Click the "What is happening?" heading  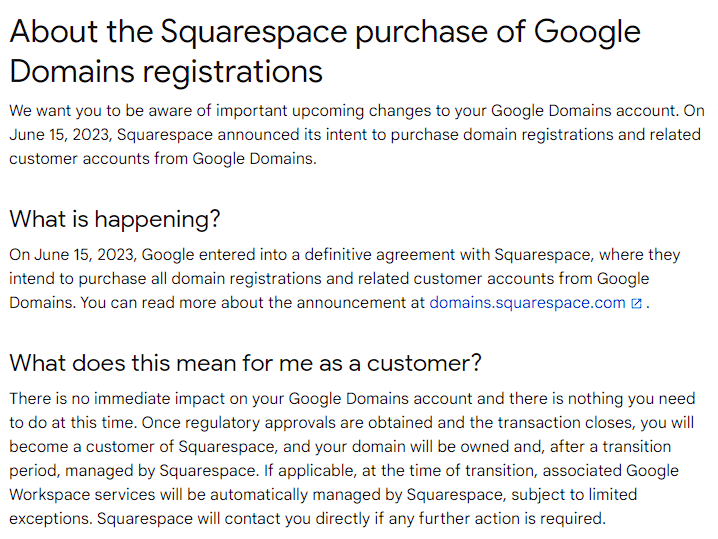[x=115, y=218]
